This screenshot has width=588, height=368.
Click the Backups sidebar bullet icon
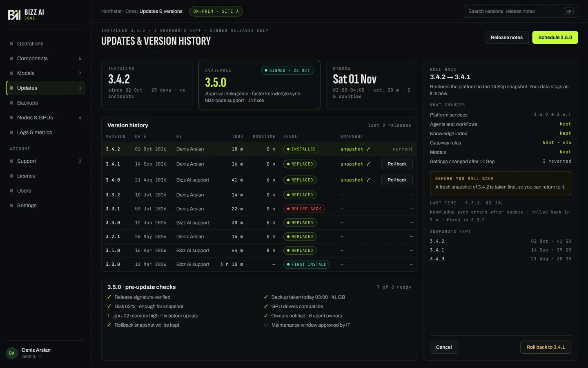(x=11, y=103)
